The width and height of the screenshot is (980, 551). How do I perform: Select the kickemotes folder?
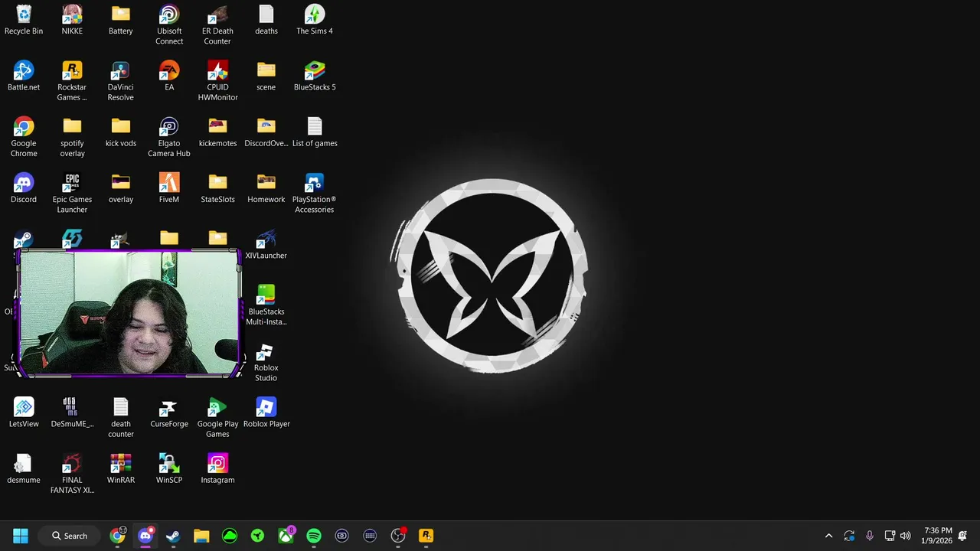[x=217, y=132]
